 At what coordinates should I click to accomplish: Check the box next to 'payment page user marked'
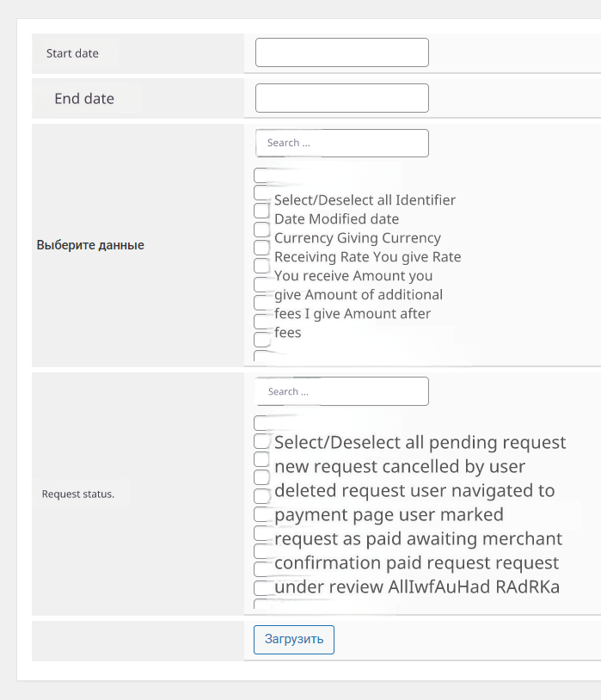click(261, 514)
